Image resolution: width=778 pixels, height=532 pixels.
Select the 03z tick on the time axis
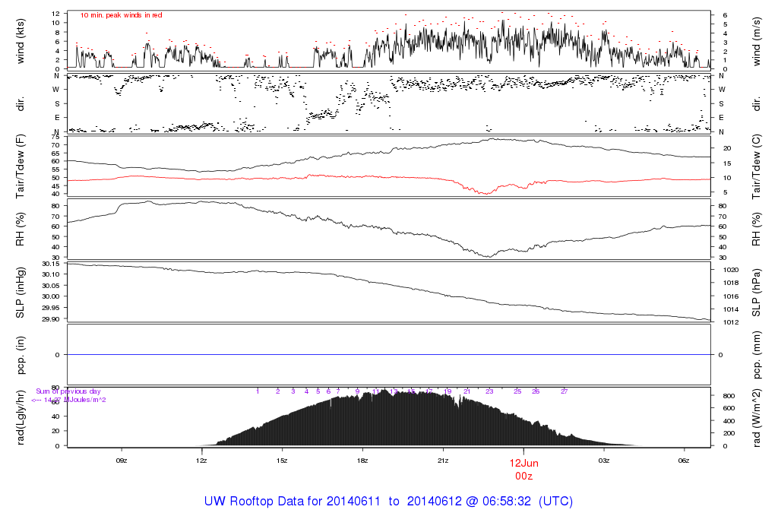(604, 461)
